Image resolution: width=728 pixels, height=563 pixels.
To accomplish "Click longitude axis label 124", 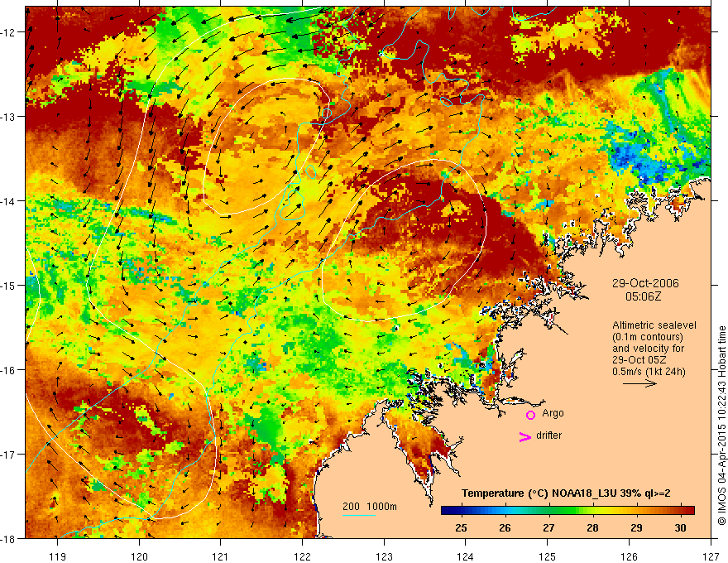I will coord(466,556).
